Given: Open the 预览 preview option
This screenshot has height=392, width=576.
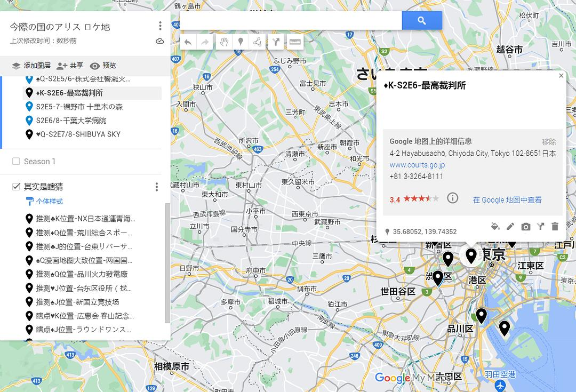Looking at the screenshot, I should tap(103, 66).
